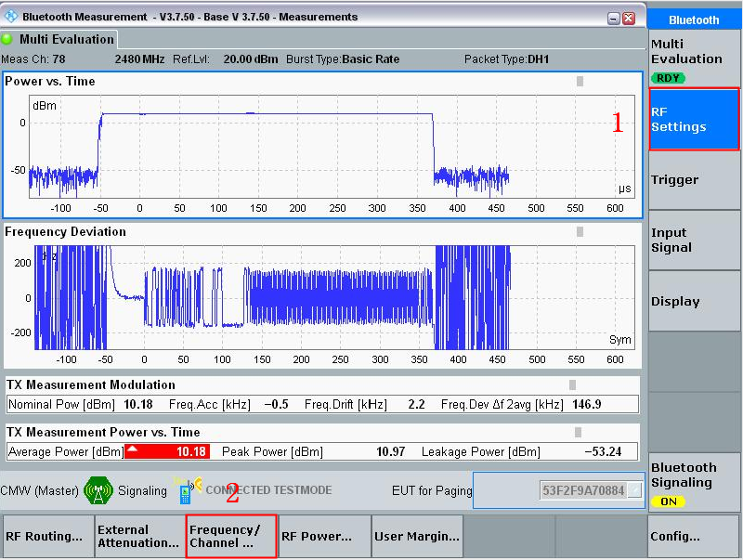Click the Burst Type:Basic Rate label
The image size is (743, 560).
pos(343,59)
